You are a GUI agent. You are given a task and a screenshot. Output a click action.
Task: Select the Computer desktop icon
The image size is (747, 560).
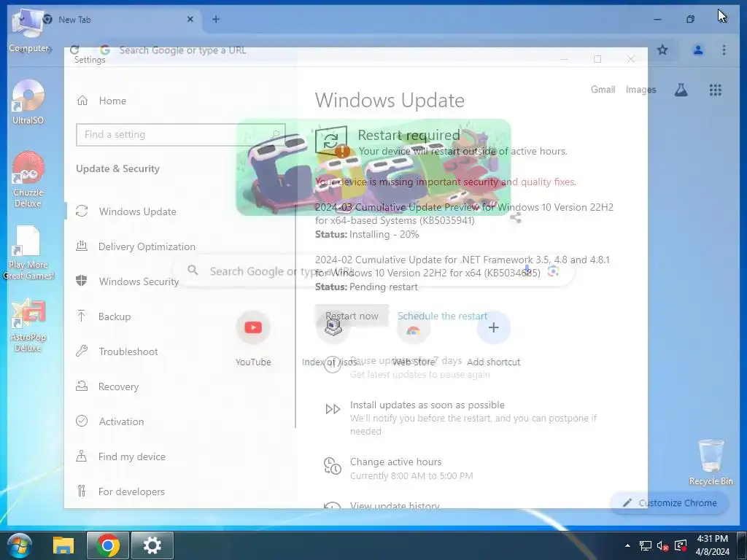click(x=28, y=31)
